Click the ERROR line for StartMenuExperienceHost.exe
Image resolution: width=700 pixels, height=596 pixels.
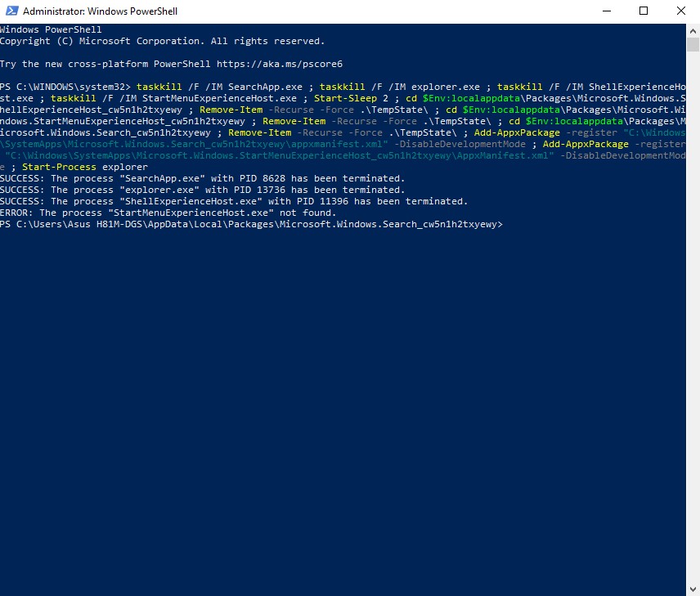168,213
